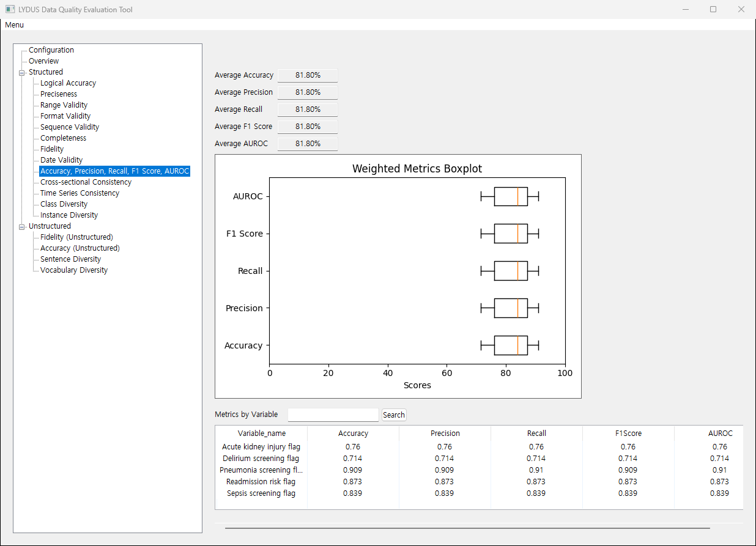Select the Readmission risk flag row
756x546 pixels.
pos(479,482)
